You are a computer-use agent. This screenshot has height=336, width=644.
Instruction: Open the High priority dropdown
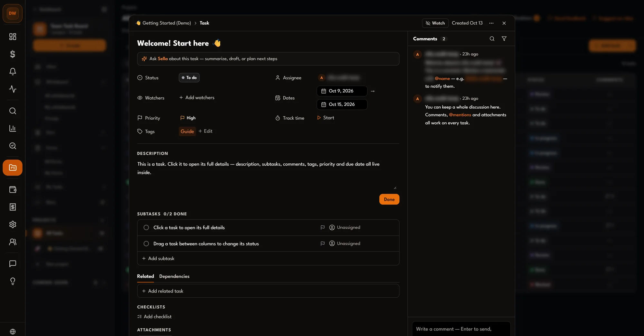coord(188,118)
